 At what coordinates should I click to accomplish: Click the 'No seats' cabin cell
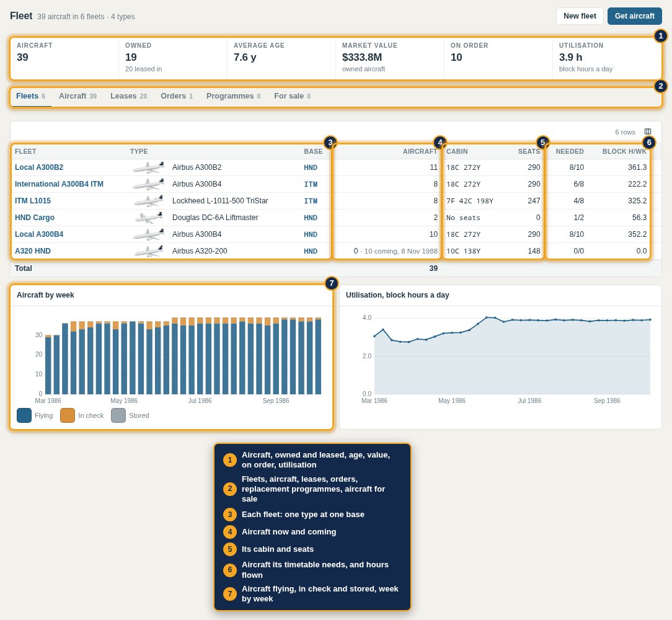point(463,218)
